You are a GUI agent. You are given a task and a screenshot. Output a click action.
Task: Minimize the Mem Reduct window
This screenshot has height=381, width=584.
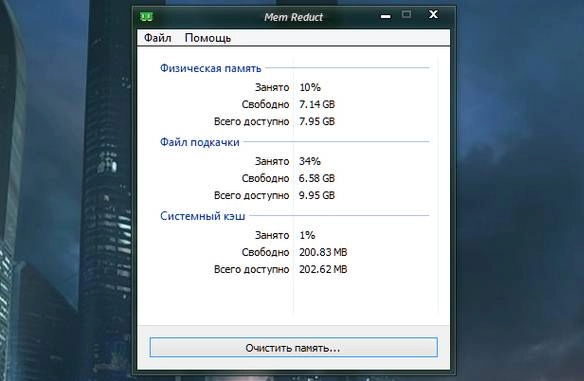(x=386, y=17)
